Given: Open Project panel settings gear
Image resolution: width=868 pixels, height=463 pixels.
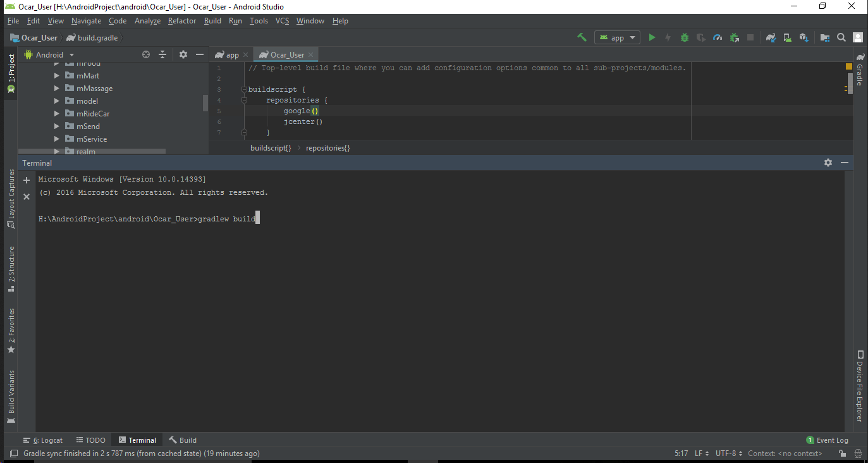Looking at the screenshot, I should click(183, 54).
